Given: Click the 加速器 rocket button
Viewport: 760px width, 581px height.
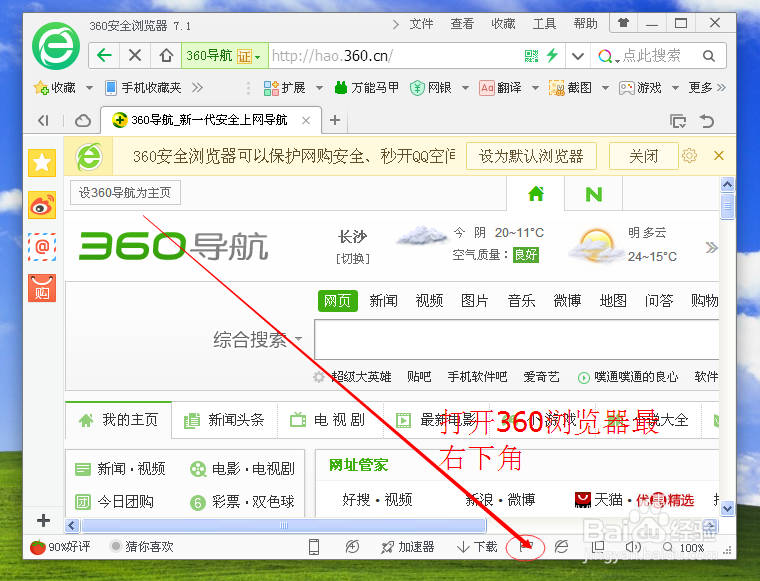Looking at the screenshot, I should coord(407,547).
